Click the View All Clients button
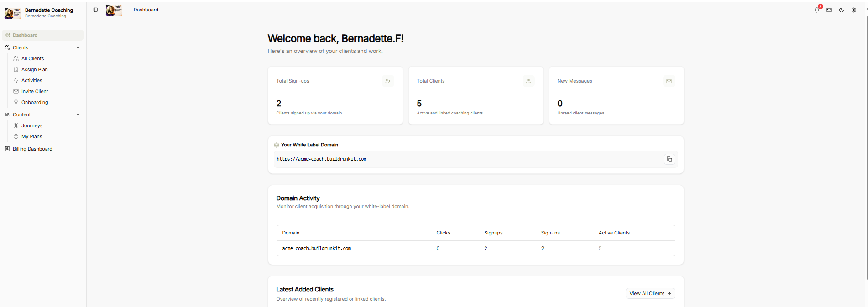Viewport: 868px width, 307px height. pyautogui.click(x=650, y=293)
